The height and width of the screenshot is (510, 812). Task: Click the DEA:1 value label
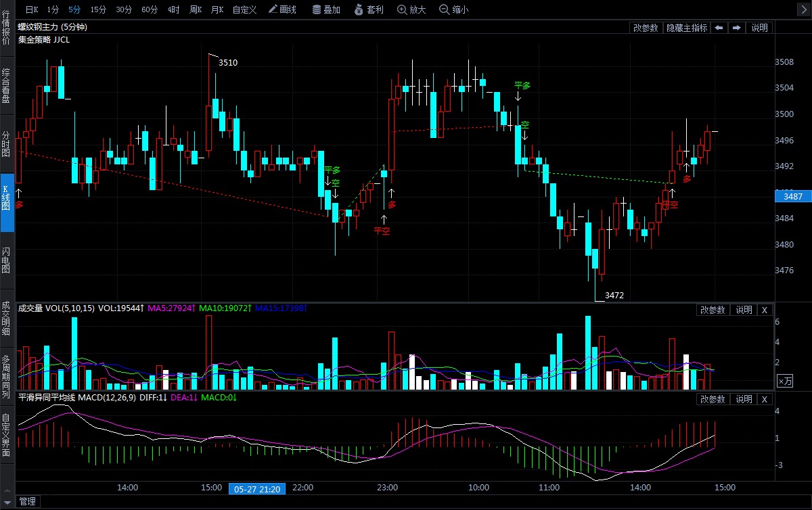tap(183, 398)
